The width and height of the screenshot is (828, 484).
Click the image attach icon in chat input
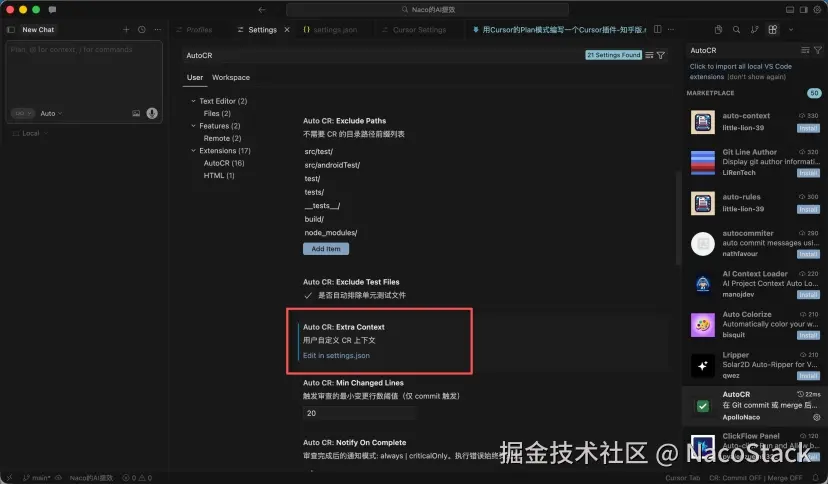point(136,113)
